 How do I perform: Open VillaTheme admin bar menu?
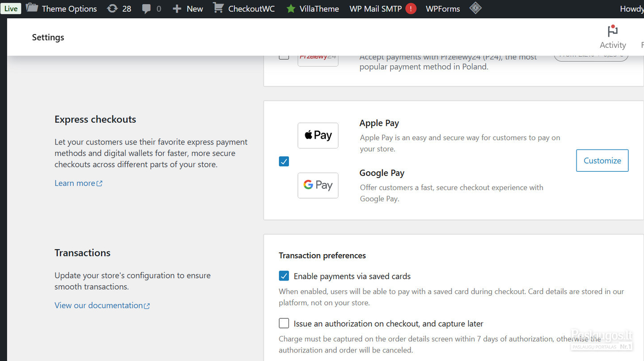(x=319, y=8)
